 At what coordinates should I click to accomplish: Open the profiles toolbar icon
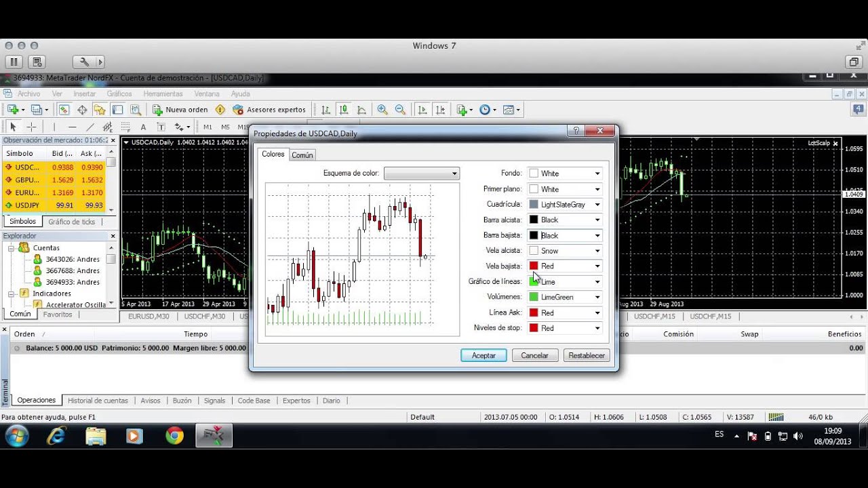pyautogui.click(x=37, y=109)
